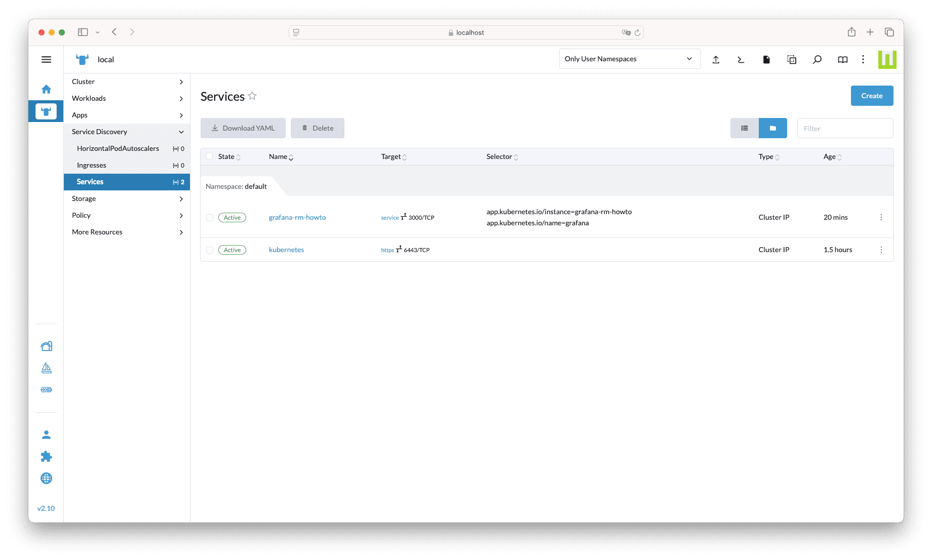
Task: Open the resource search magnifier icon
Action: 817,59
